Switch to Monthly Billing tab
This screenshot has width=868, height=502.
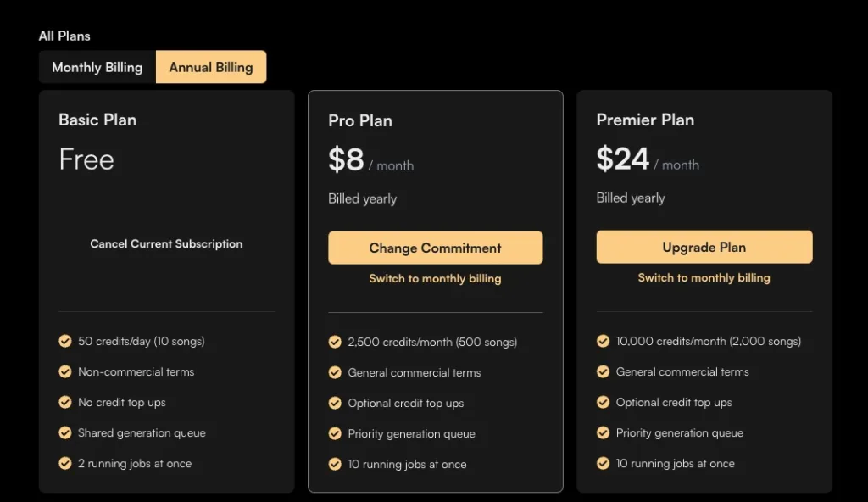tap(97, 67)
